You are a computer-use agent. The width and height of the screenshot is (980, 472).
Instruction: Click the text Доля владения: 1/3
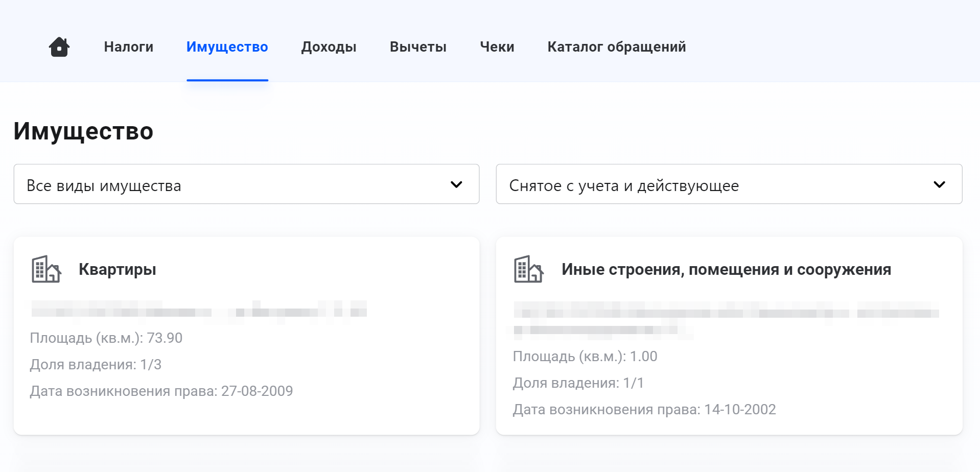(96, 364)
